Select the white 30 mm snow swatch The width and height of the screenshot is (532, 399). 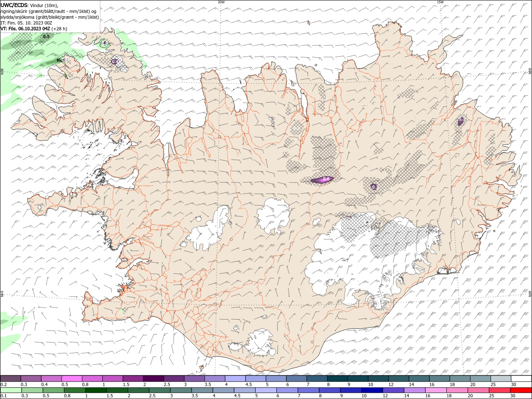coord(521,379)
